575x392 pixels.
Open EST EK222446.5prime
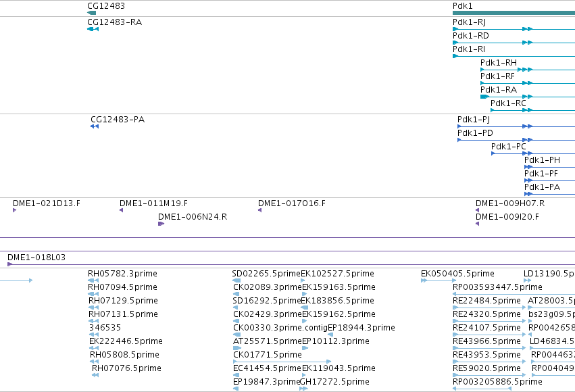(126, 341)
